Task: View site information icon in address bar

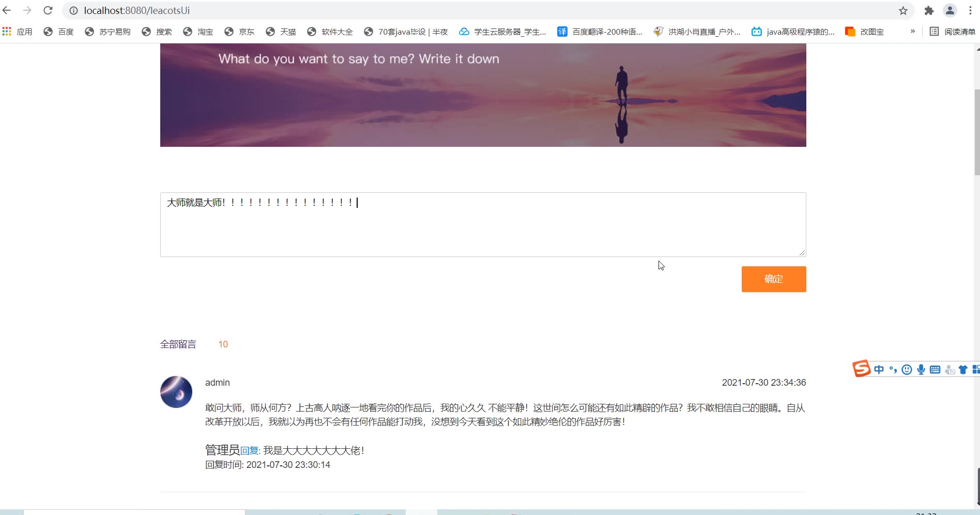Action: 74,10
